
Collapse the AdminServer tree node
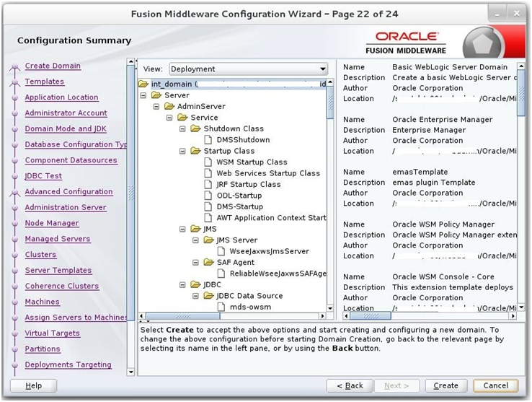(x=156, y=107)
